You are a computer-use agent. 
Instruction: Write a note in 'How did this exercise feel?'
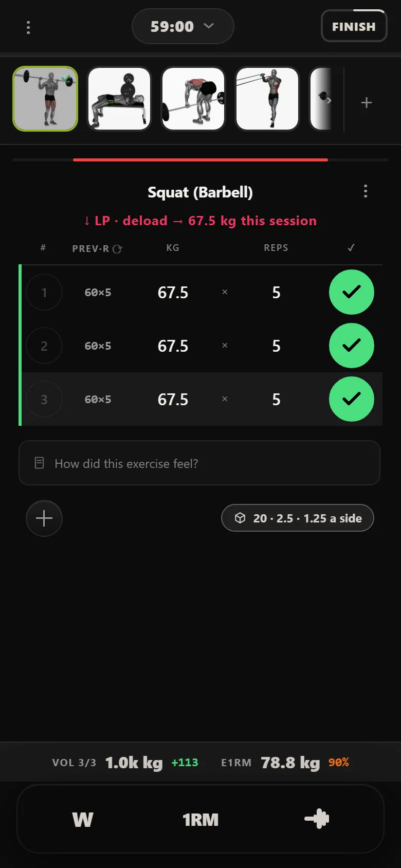[x=199, y=463]
